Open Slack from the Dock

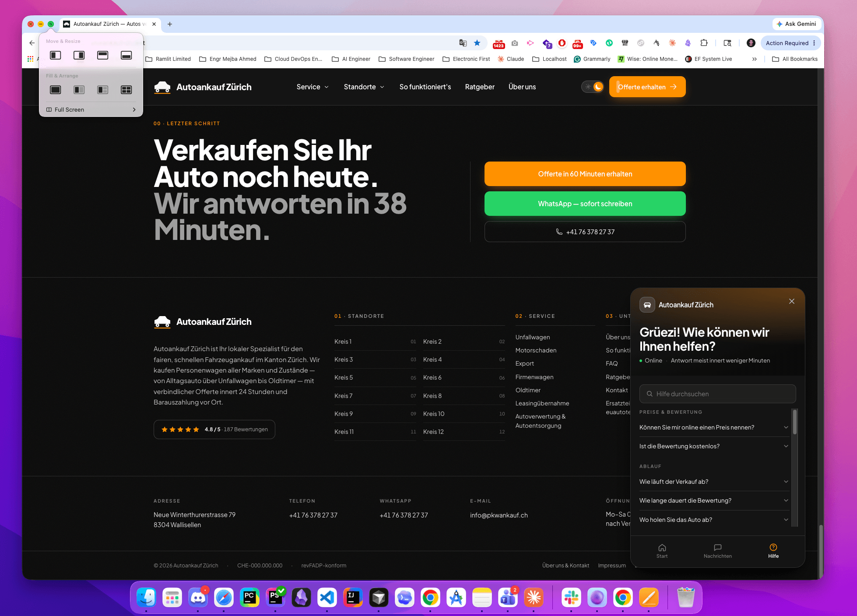click(571, 598)
